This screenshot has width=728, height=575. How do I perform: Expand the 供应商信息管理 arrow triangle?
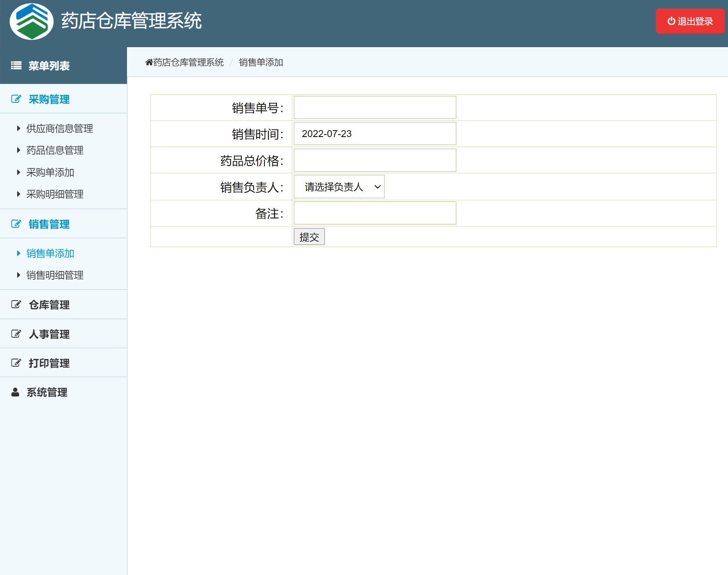pos(19,128)
